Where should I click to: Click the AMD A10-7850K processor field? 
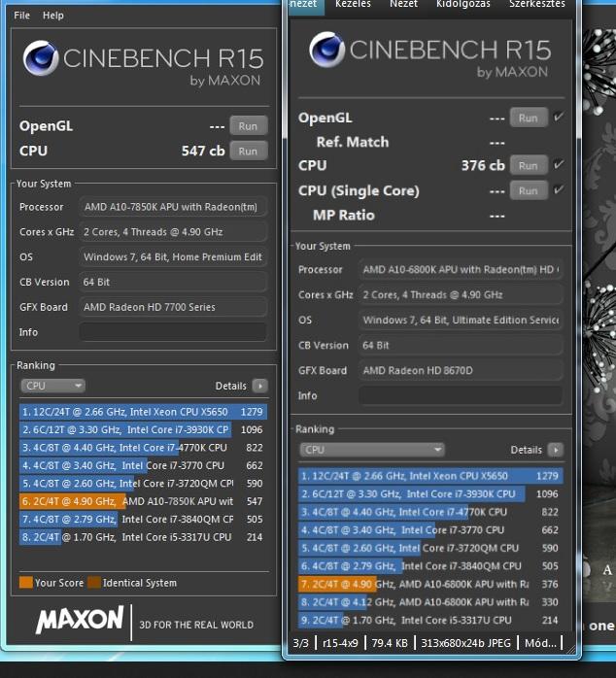pyautogui.click(x=173, y=207)
